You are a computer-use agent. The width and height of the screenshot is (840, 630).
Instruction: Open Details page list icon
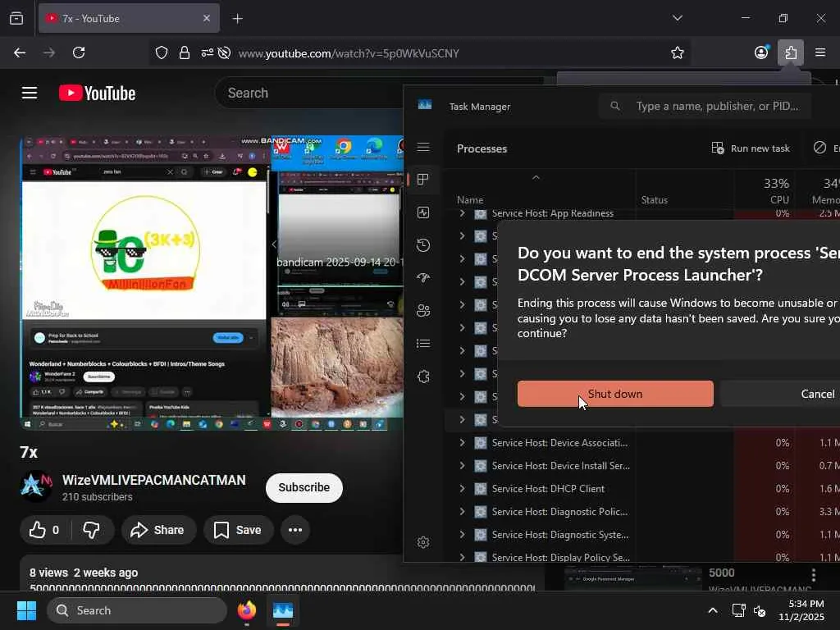423,344
